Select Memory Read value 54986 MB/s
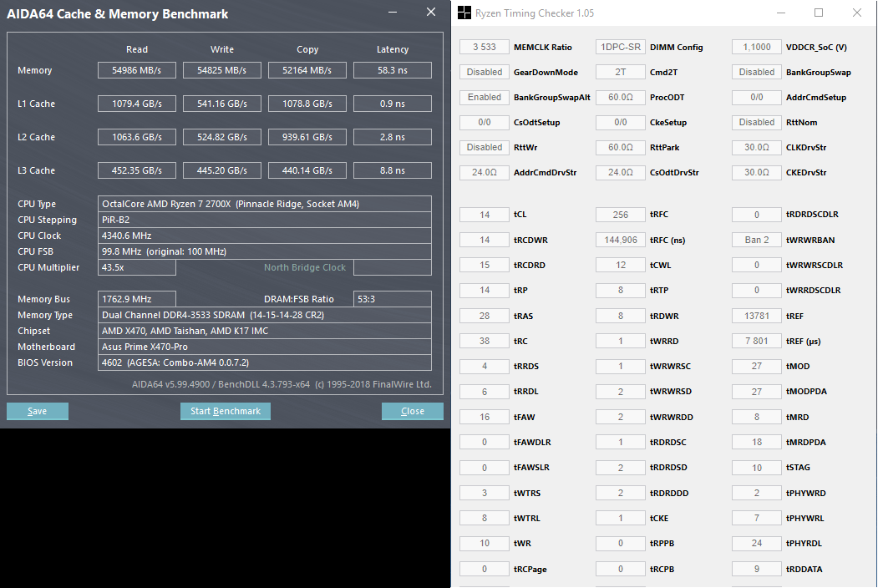 tap(137, 70)
